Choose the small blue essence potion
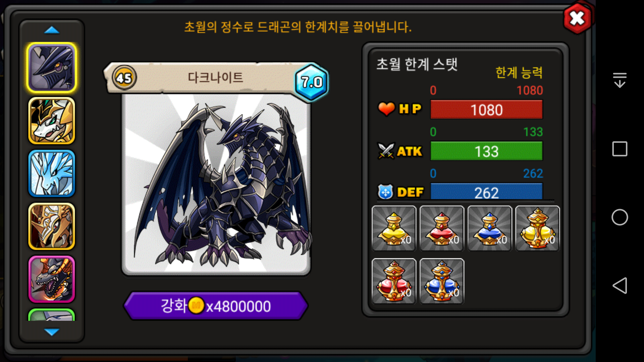This screenshot has height=362, width=644. (x=490, y=229)
